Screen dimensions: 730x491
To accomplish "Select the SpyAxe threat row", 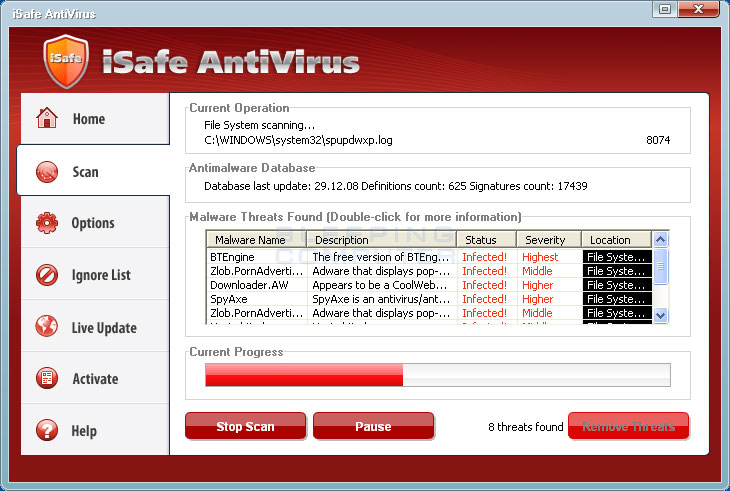I will point(429,299).
